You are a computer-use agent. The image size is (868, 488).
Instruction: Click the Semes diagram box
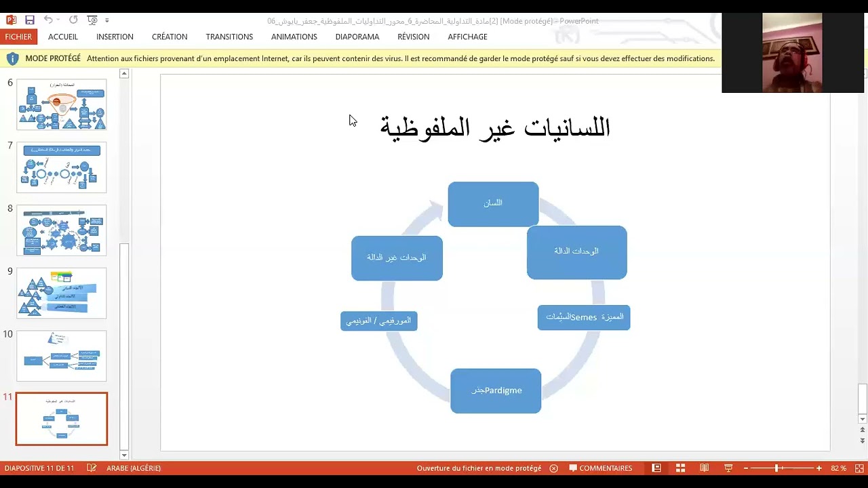(584, 317)
